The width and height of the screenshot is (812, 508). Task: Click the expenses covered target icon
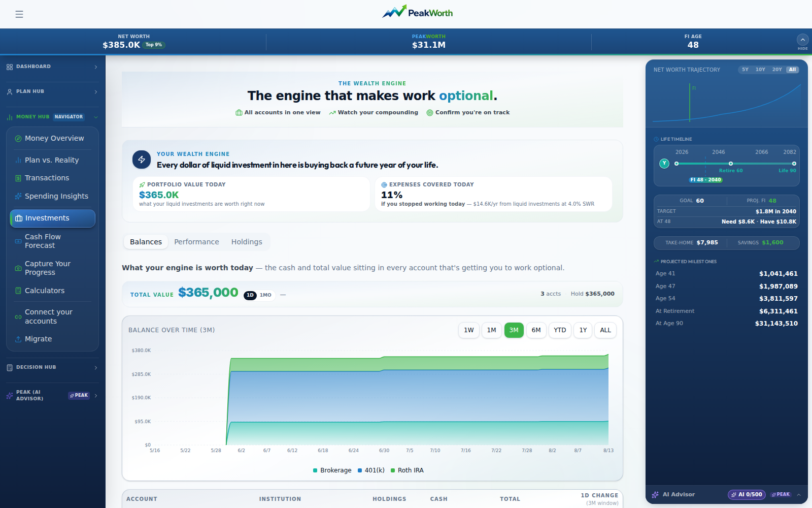point(384,185)
